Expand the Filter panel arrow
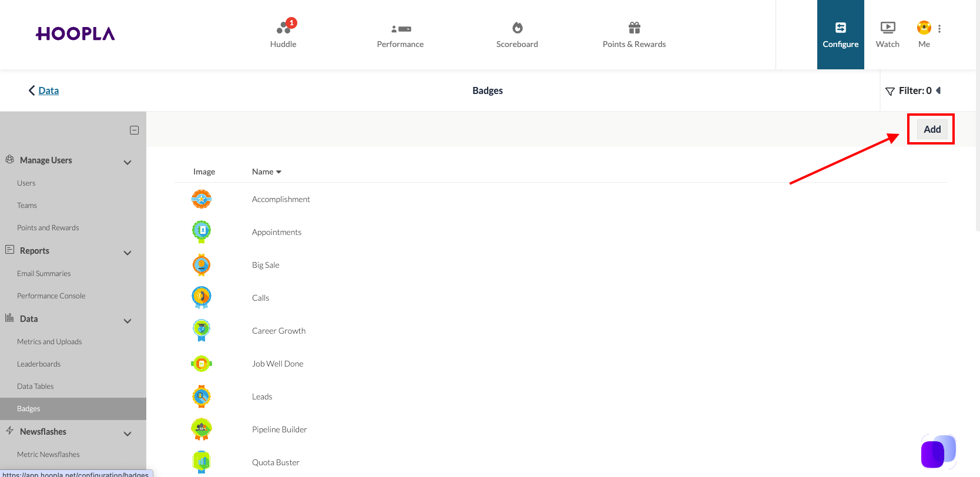 click(x=938, y=90)
